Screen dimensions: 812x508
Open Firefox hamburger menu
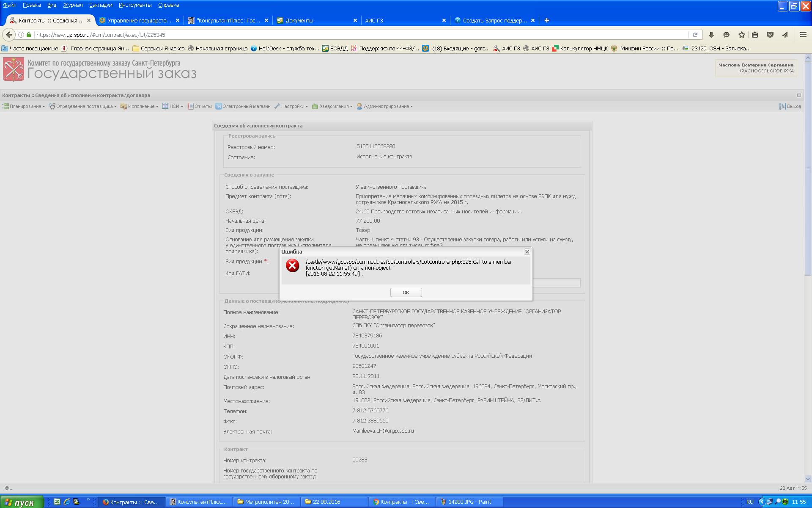(x=803, y=35)
